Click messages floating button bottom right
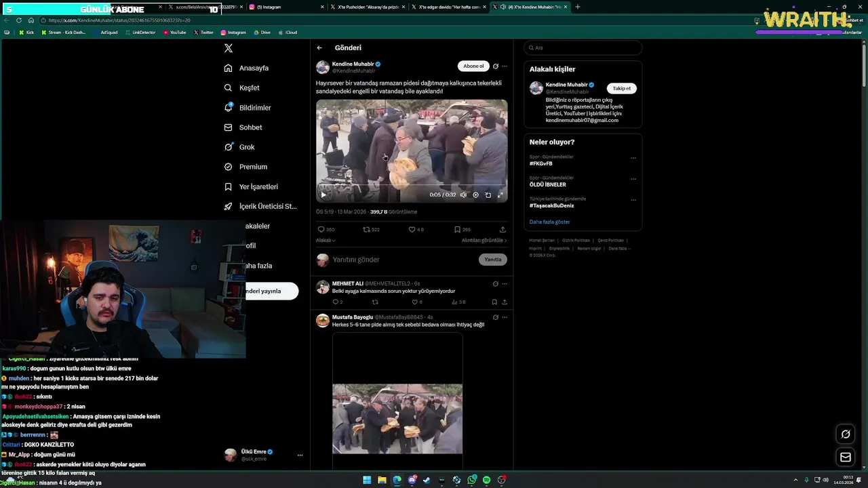This screenshot has height=488, width=868. pyautogui.click(x=846, y=457)
